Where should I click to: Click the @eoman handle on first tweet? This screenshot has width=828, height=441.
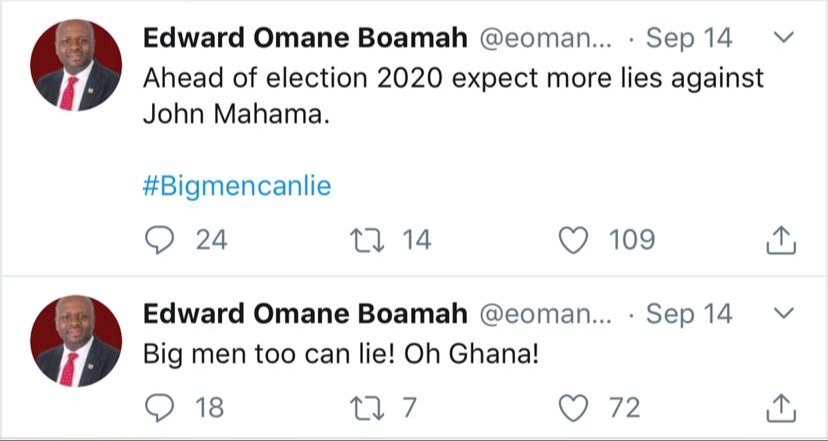pos(546,39)
